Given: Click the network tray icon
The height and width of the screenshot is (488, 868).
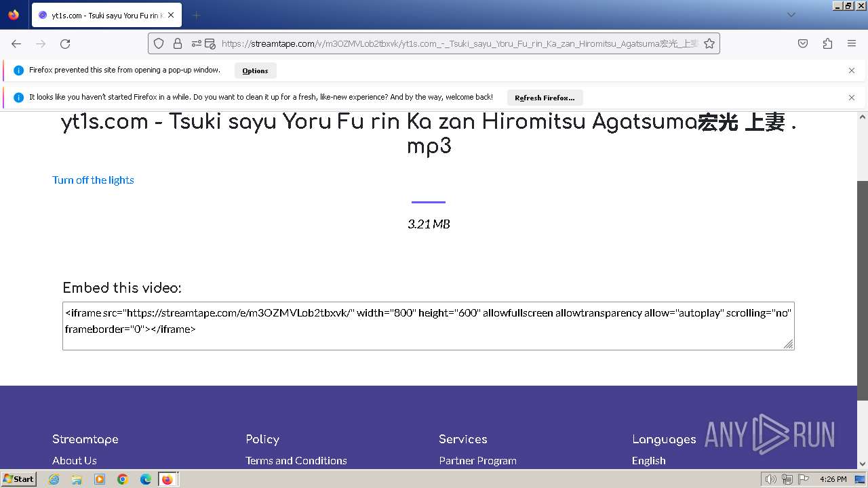Looking at the screenshot, I should (787, 479).
